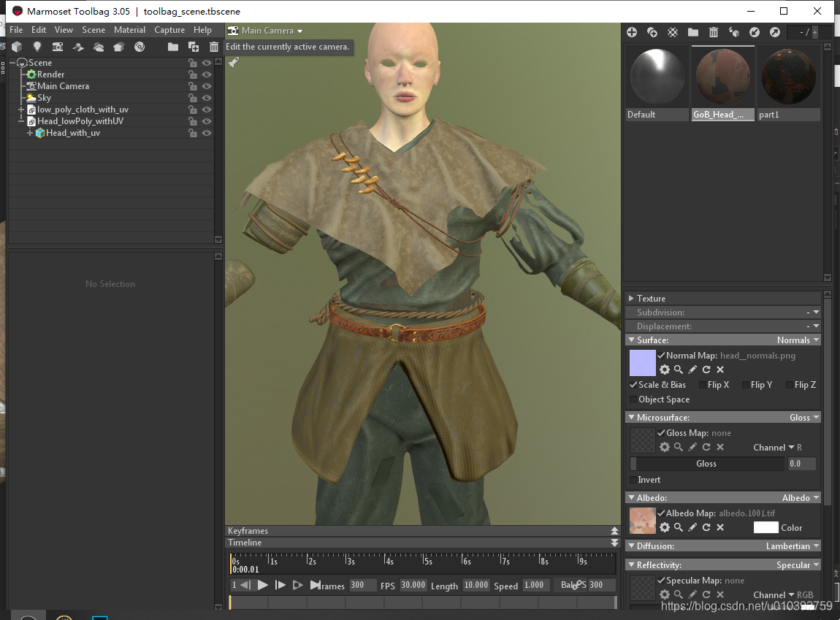Adjust the Gloss slider
The image size is (840, 620).
[x=706, y=464]
